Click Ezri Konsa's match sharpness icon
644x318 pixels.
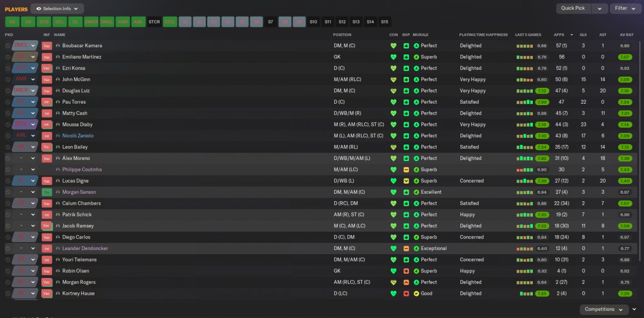(406, 68)
